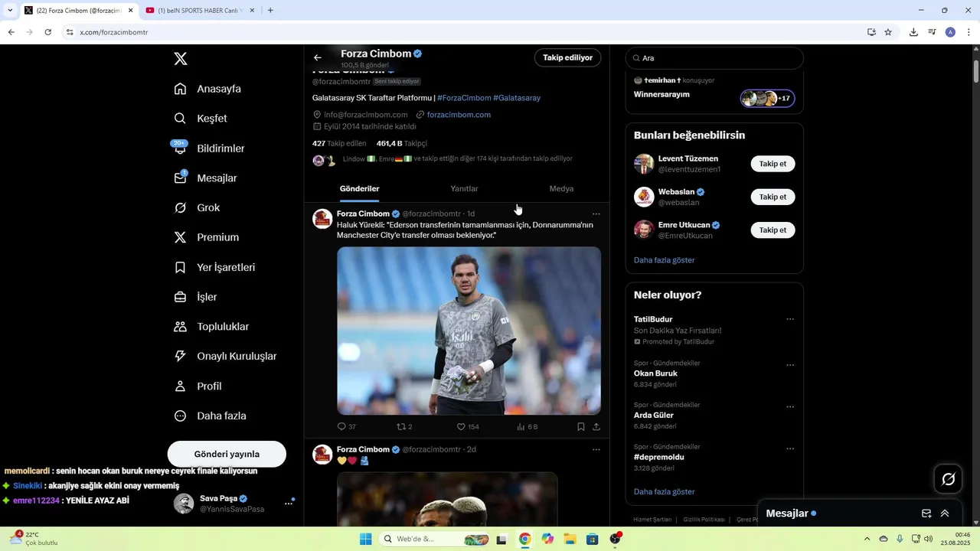Click the Takip ediliyor button
Viewport: 980px width, 551px height.
567,57
